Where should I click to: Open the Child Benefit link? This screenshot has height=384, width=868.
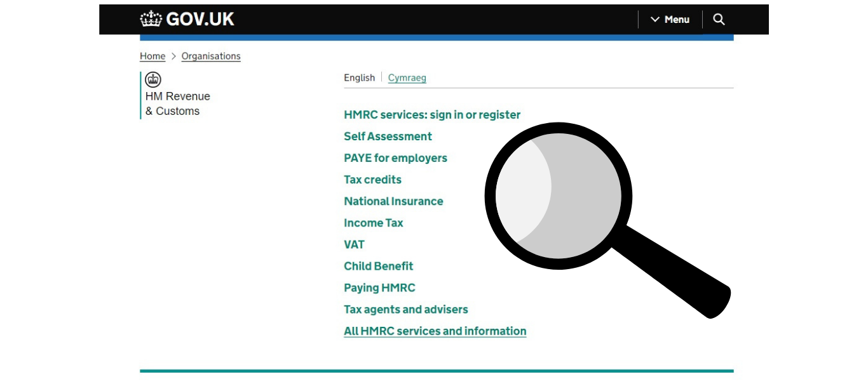(x=378, y=266)
